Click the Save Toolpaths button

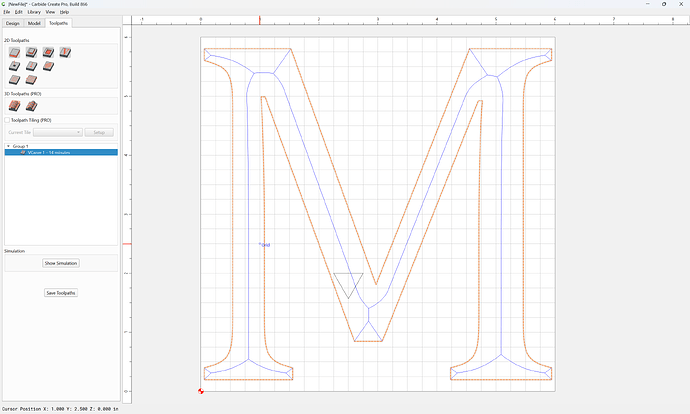point(61,293)
